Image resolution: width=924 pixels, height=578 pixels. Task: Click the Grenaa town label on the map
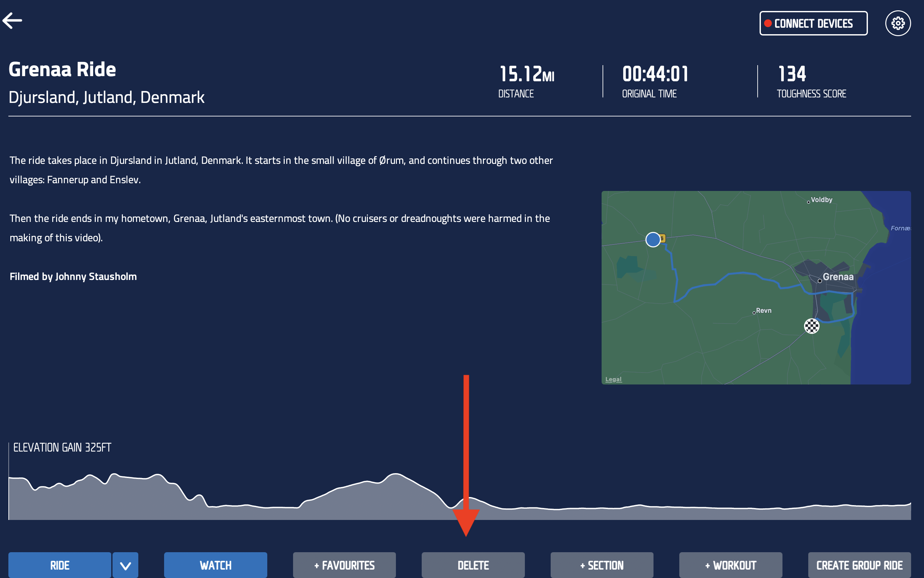click(838, 277)
